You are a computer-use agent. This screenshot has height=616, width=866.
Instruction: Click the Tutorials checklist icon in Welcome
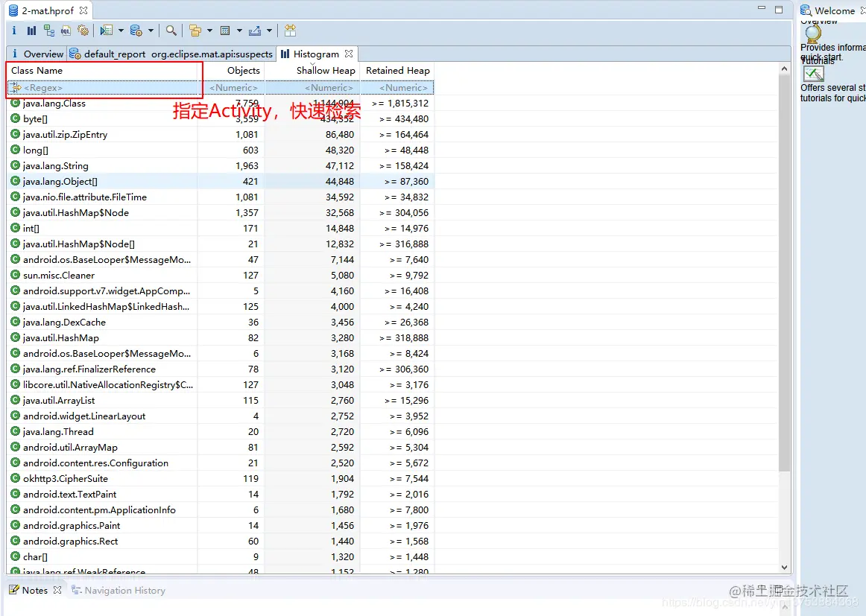pos(814,74)
